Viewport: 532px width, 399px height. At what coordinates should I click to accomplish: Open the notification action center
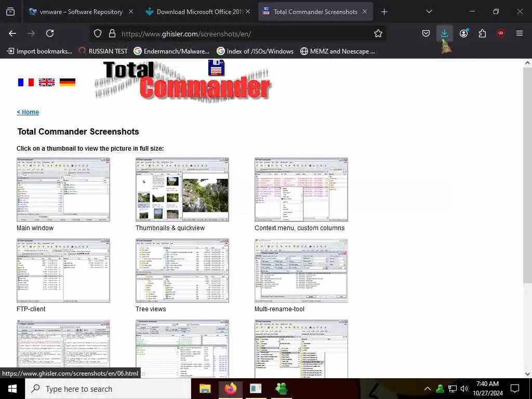pos(515,389)
